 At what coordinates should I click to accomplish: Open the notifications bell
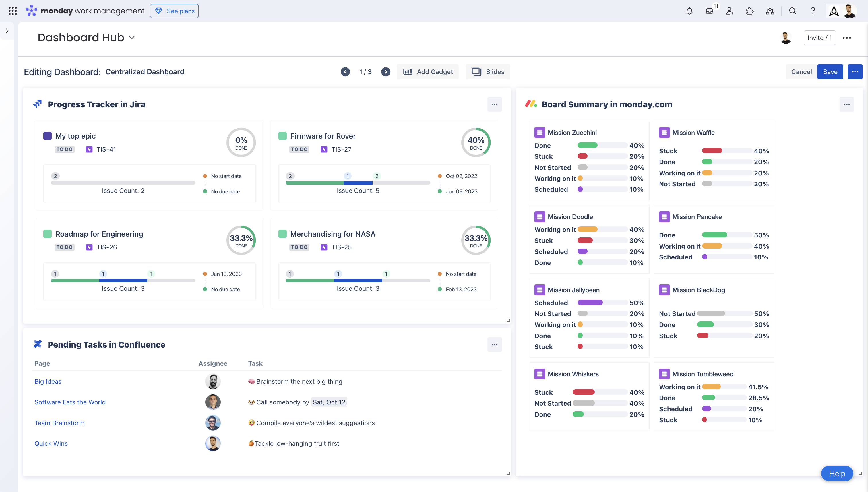point(689,11)
